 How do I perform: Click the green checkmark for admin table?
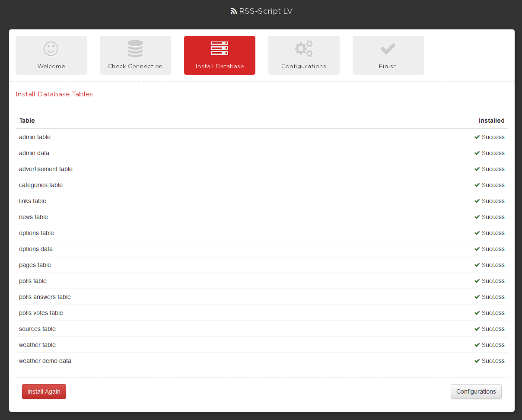pyautogui.click(x=477, y=137)
